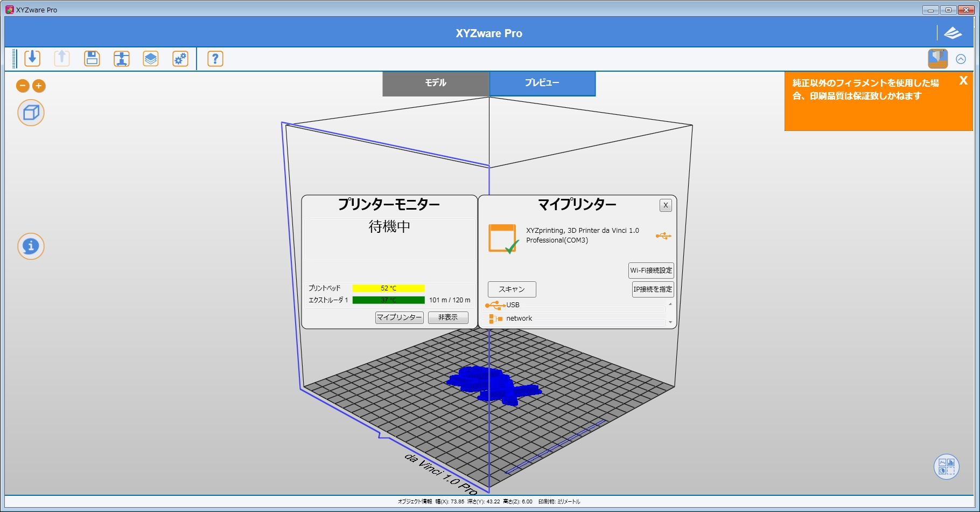Viewport: 980px width, 512px height.
Task: Zoom in with the orange plus button
Action: (x=39, y=86)
